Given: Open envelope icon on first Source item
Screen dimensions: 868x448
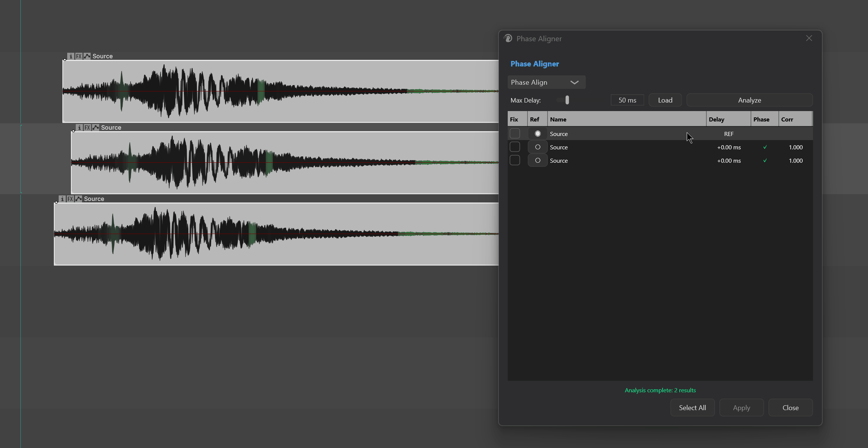Looking at the screenshot, I should click(x=87, y=56).
